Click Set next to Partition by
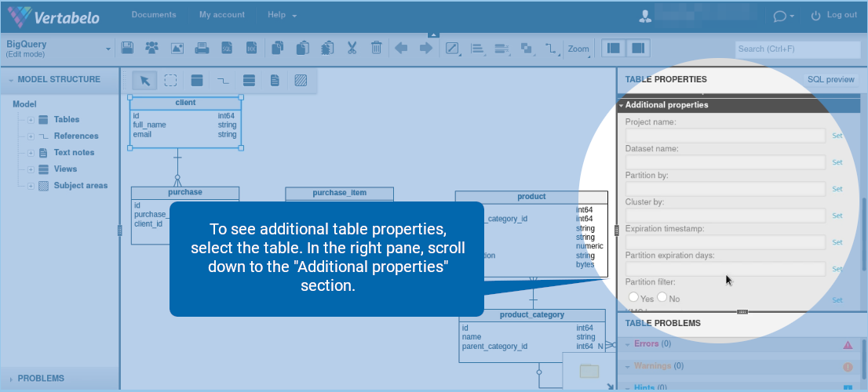The image size is (868, 392). [837, 189]
